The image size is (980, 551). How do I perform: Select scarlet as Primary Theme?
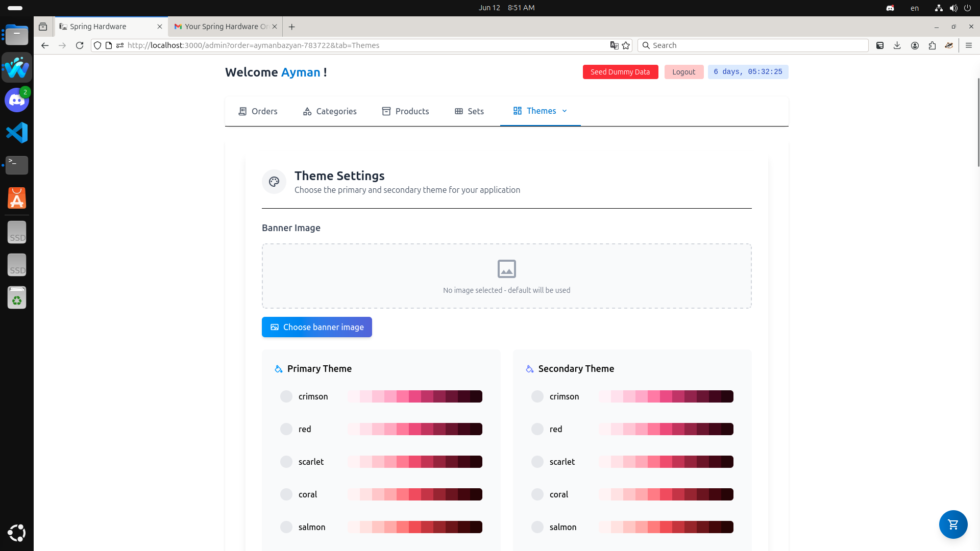(x=286, y=462)
